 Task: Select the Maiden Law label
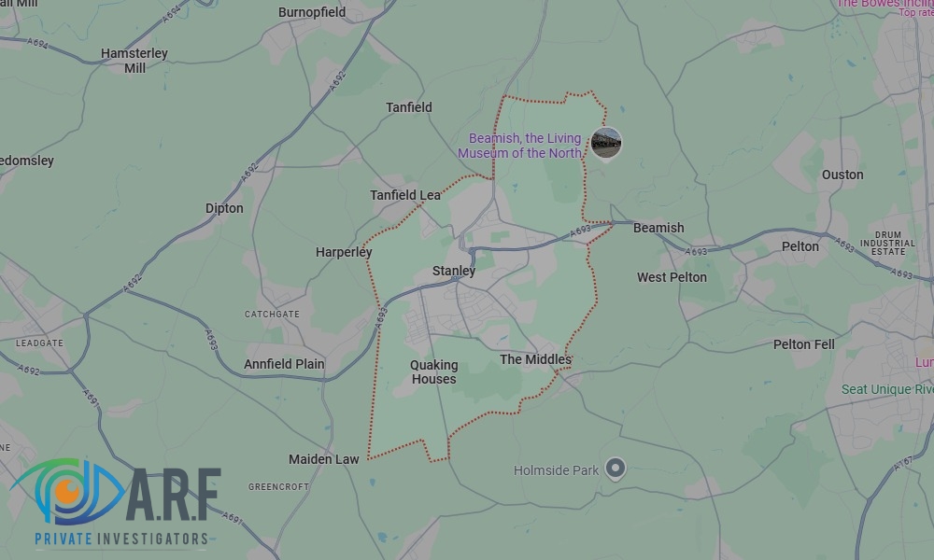[324, 459]
